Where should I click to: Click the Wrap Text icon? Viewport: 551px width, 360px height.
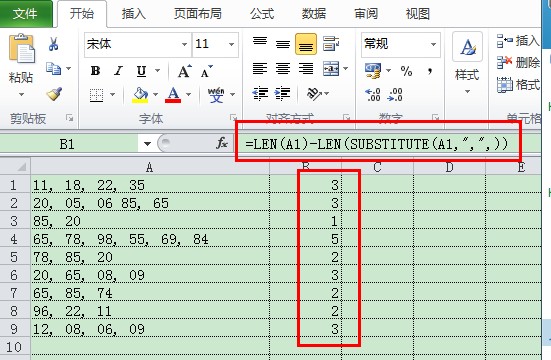[x=331, y=43]
